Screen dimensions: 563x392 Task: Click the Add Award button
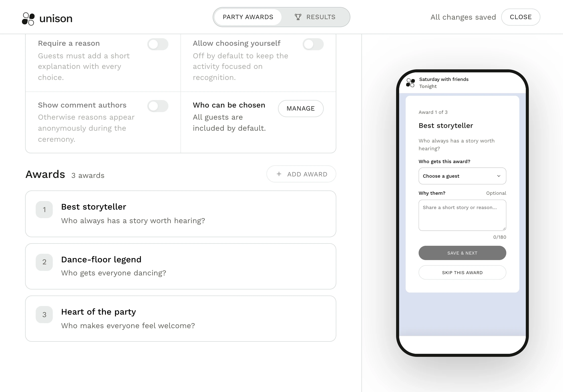coord(301,174)
